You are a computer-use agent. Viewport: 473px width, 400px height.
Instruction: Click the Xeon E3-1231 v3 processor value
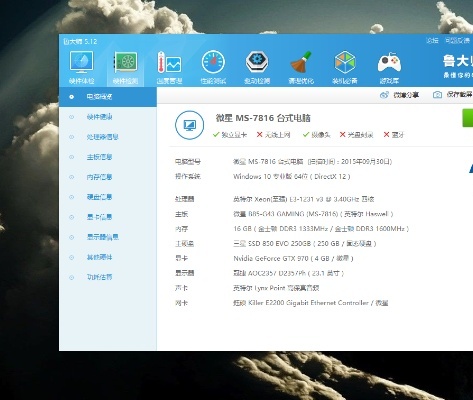pyautogui.click(x=304, y=199)
